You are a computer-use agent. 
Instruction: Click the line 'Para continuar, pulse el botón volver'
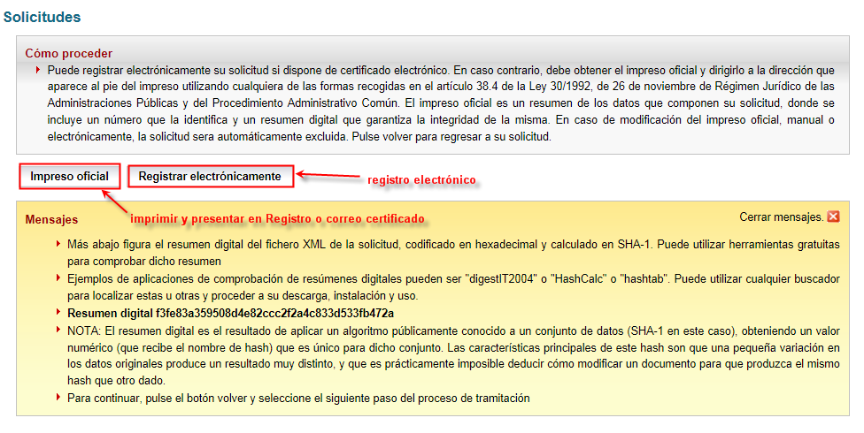298,398
